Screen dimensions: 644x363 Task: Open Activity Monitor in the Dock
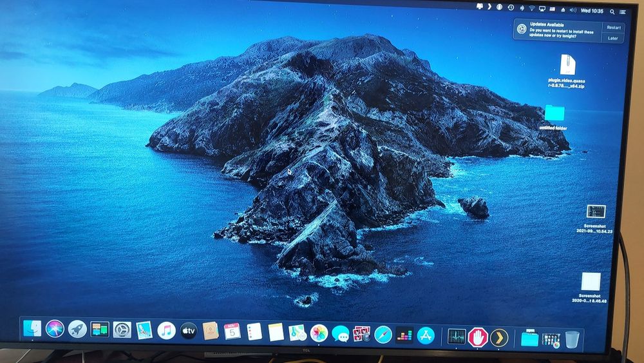(457, 337)
